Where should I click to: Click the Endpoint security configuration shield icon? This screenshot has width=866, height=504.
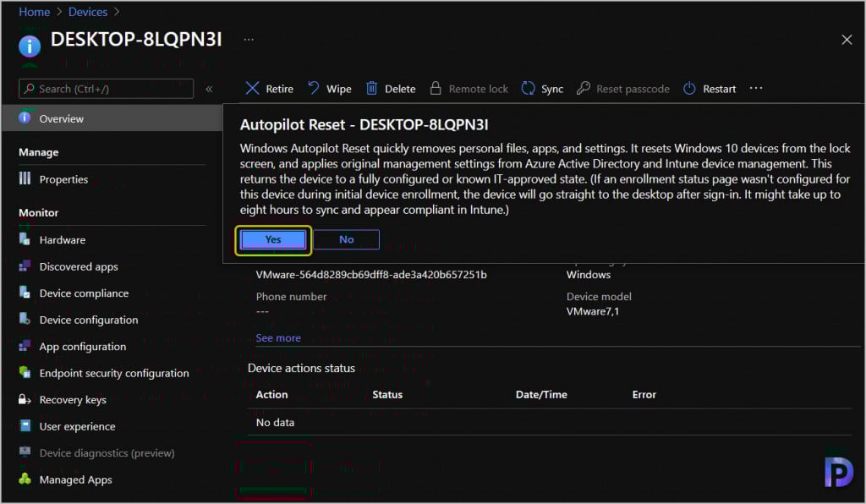[25, 372]
